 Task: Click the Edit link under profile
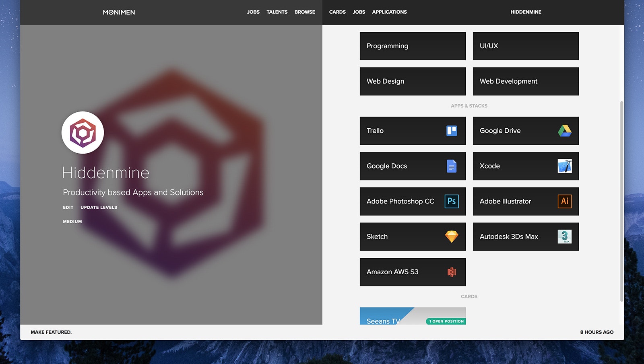[68, 208]
